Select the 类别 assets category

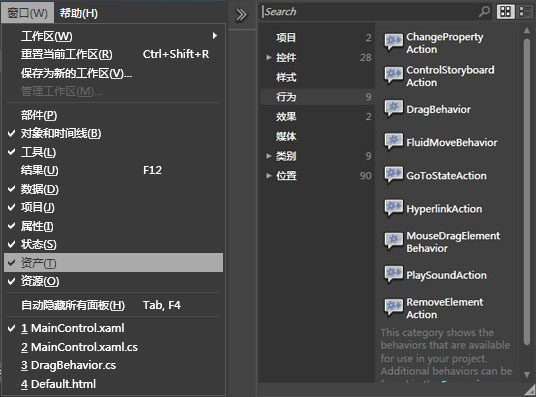click(x=318, y=156)
